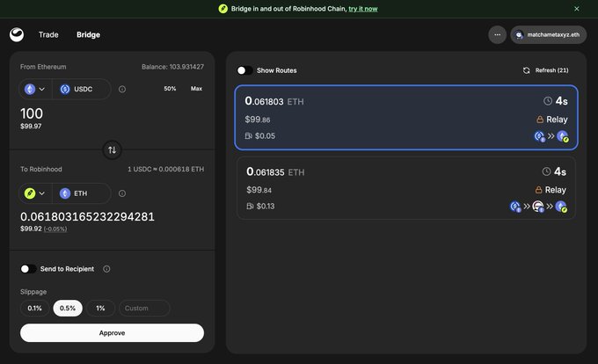Click the Relay lock icon on the 0.061803 route
Screen dimensions: 598x364
point(540,120)
